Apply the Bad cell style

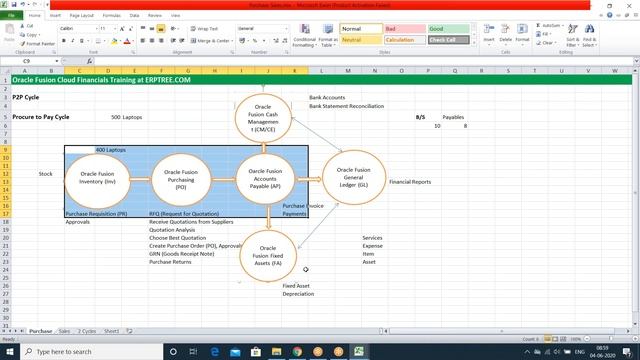[x=405, y=29]
